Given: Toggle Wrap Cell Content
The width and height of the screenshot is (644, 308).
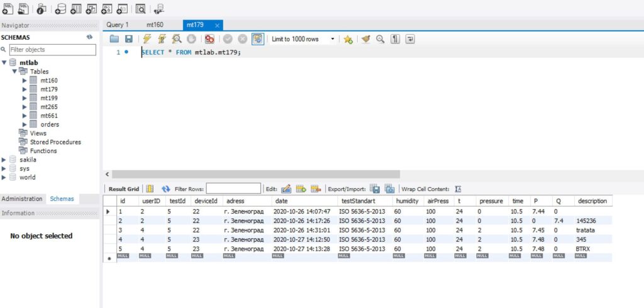Looking at the screenshot, I should click(x=458, y=189).
